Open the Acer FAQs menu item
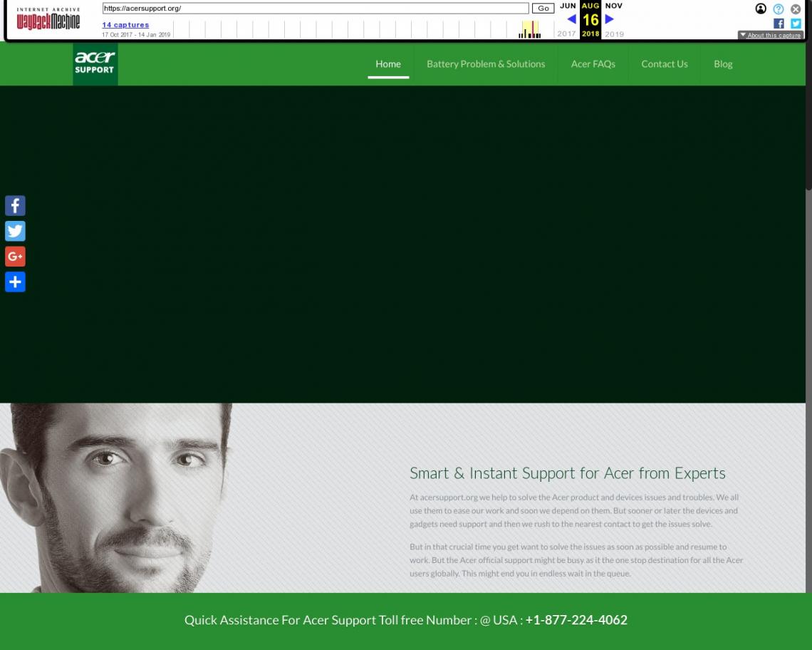 click(593, 63)
